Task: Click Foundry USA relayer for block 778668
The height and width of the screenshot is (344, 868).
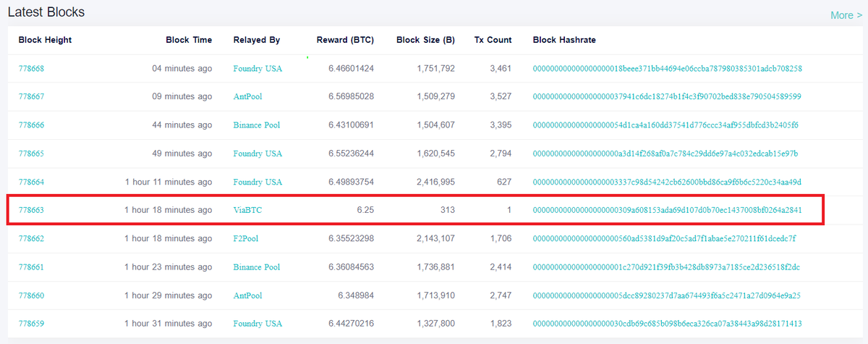Action: 258,69
